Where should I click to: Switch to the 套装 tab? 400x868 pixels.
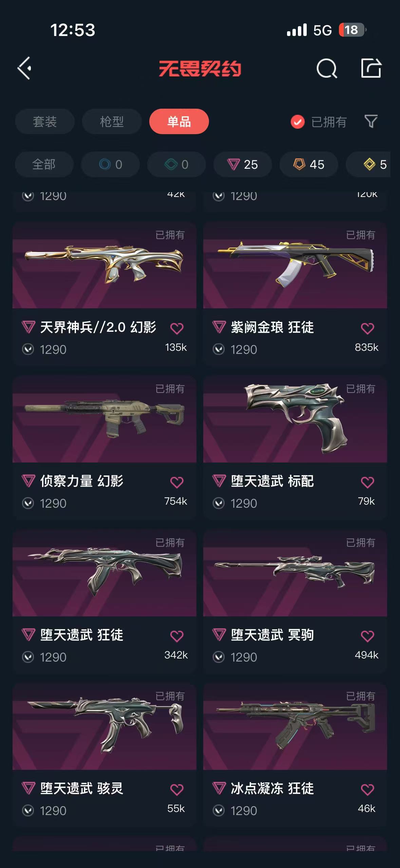[45, 122]
